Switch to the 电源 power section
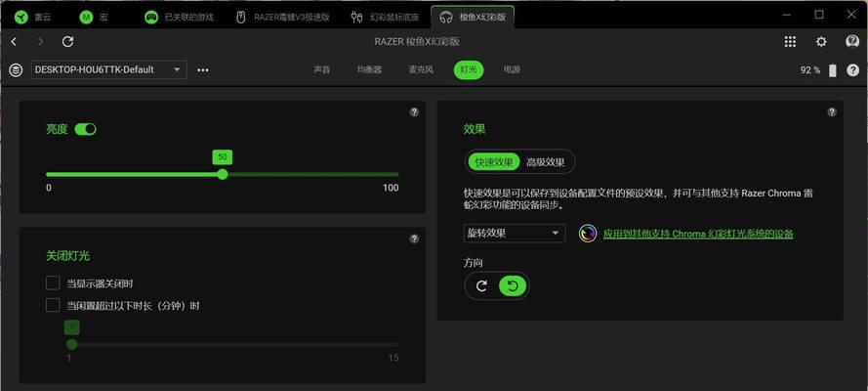The width and height of the screenshot is (868, 391). click(512, 69)
